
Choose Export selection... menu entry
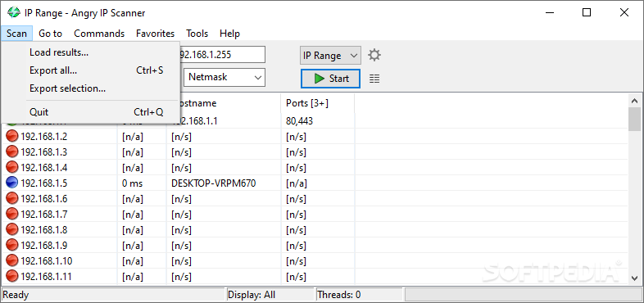[x=90, y=88]
